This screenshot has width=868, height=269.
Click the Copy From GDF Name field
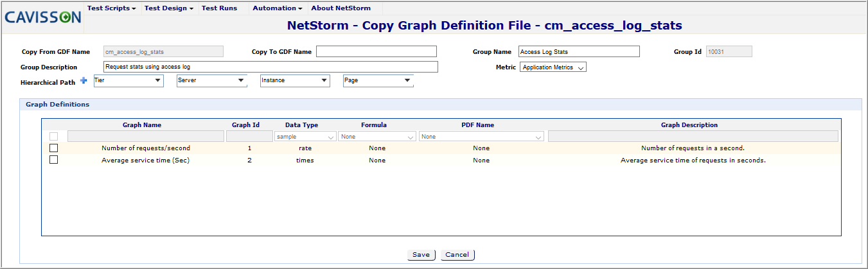163,51
